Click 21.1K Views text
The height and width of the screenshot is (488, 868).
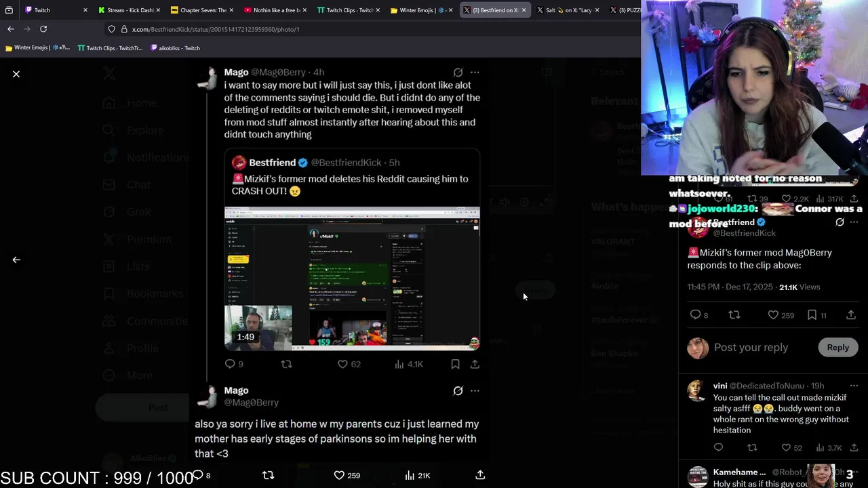point(800,287)
